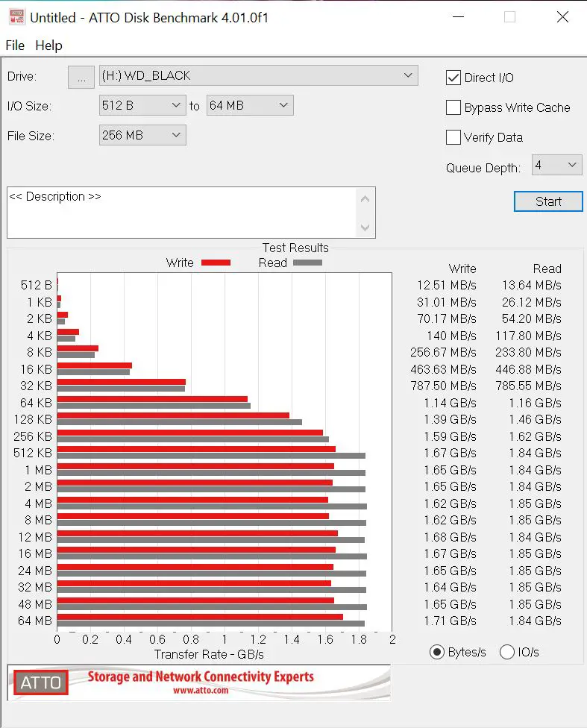Click the Transfer Rate - GB/s axis label
The width and height of the screenshot is (587, 728).
209,655
